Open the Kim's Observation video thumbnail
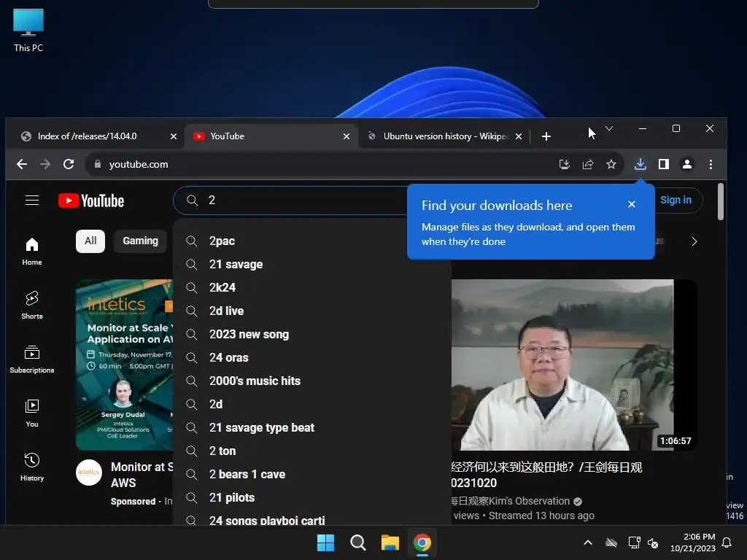The height and width of the screenshot is (560, 747). click(574, 365)
